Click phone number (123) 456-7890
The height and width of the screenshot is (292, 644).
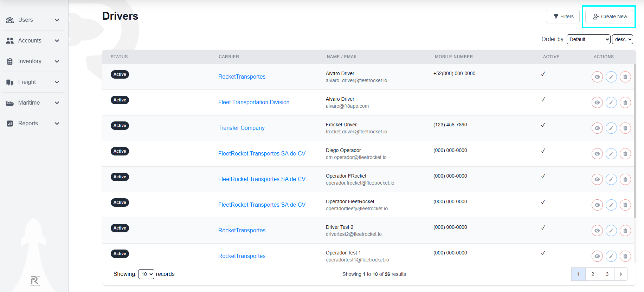[x=450, y=125]
